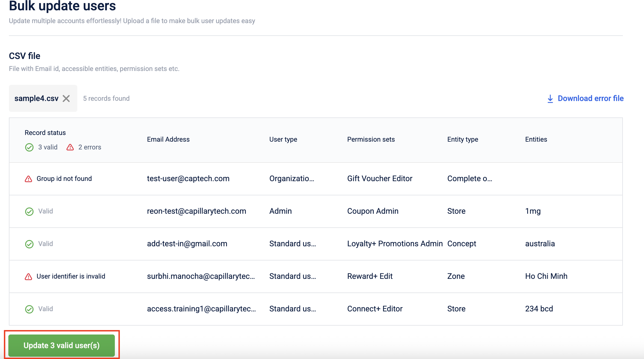Click valid check icon for access.training1 row
Viewport: 644px width, 359px height.
pyautogui.click(x=29, y=309)
